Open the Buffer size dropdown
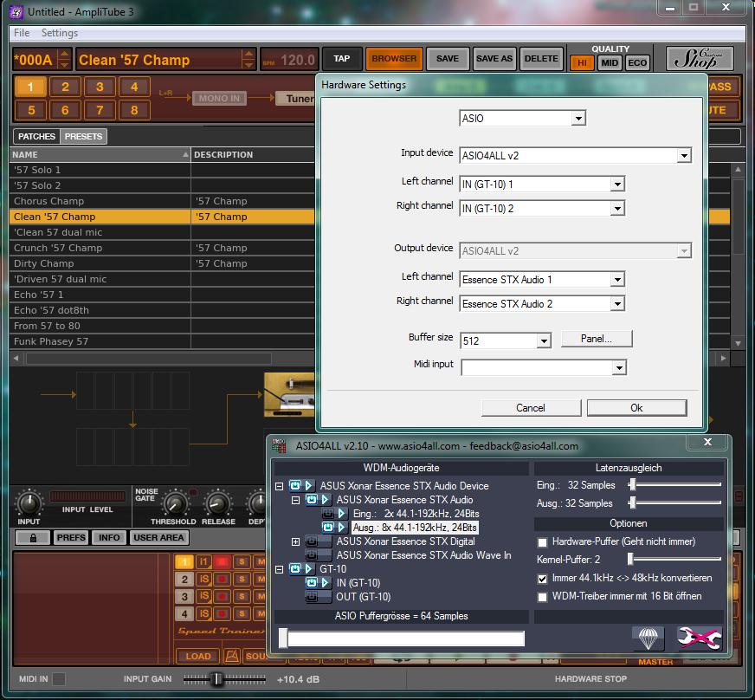Image resolution: width=755 pixels, height=700 pixels. pos(544,341)
